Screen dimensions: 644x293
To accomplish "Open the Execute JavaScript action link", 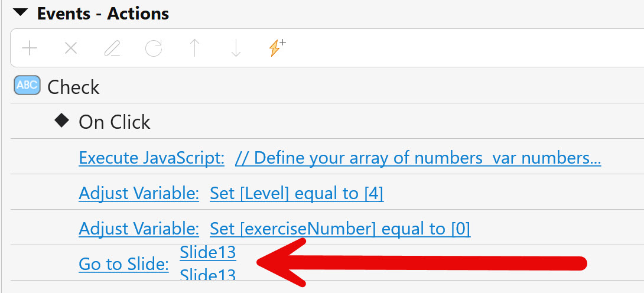I will (x=151, y=158).
